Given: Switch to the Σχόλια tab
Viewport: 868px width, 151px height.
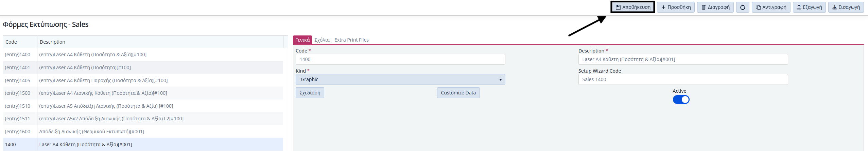Looking at the screenshot, I should 322,40.
